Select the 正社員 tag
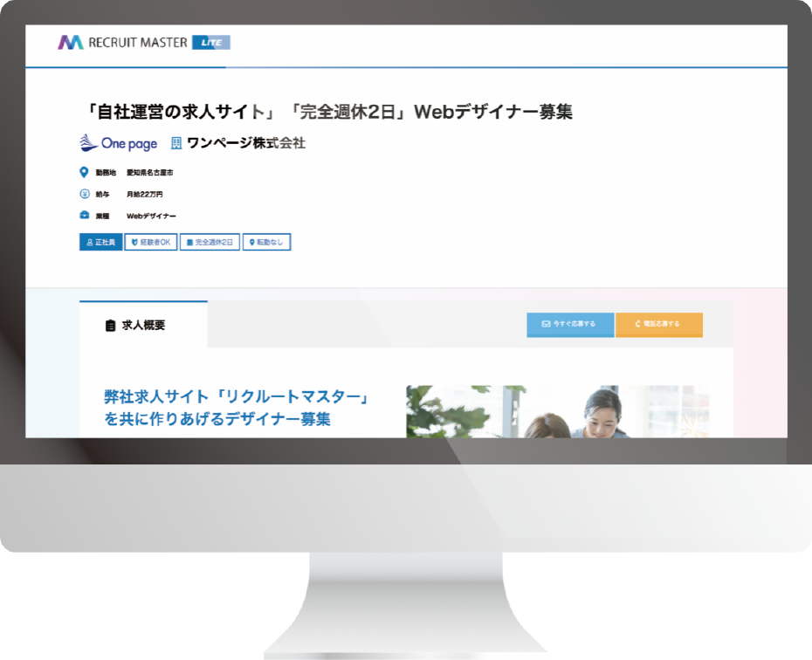 [x=101, y=243]
